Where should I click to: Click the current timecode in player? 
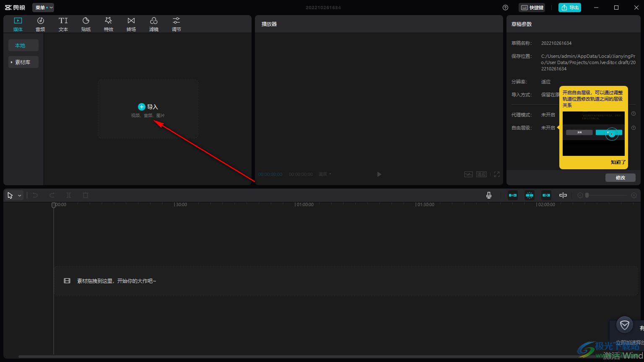point(270,174)
